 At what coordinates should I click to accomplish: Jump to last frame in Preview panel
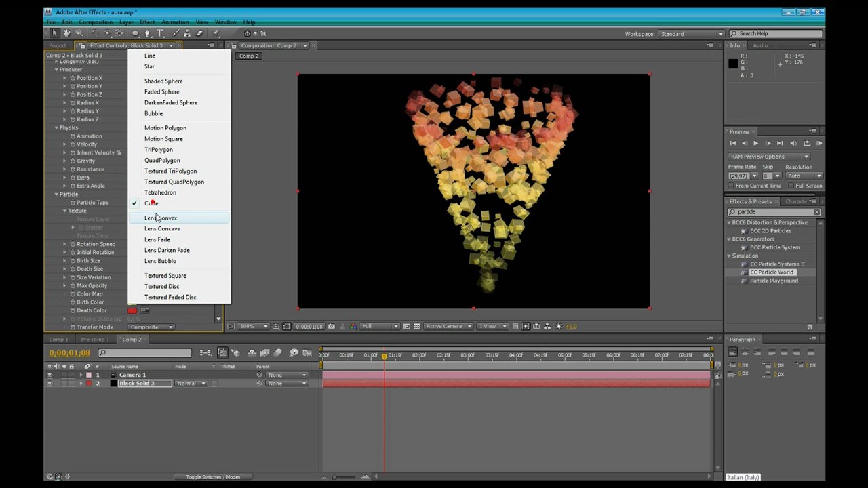pyautogui.click(x=780, y=143)
